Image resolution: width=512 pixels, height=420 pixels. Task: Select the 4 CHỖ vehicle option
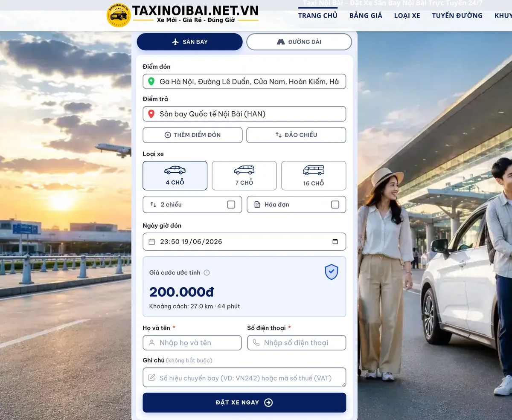click(x=175, y=175)
